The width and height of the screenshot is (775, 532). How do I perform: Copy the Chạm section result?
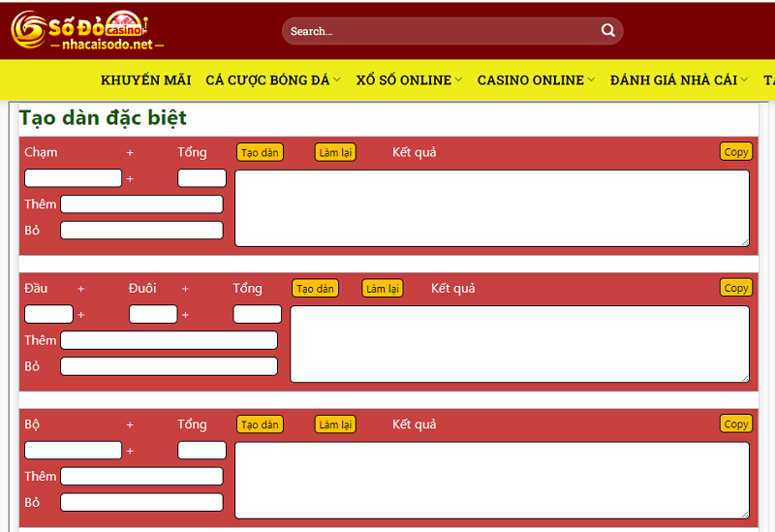[736, 152]
